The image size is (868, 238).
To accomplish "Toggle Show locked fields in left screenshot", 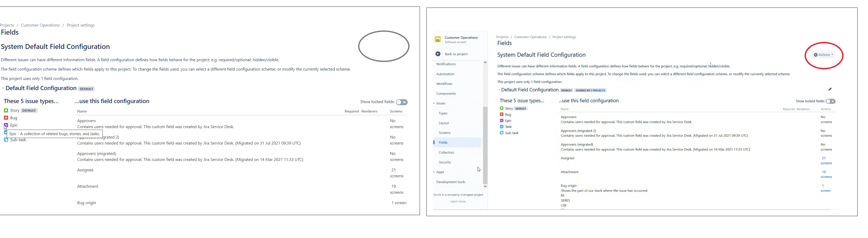I will (x=402, y=102).
